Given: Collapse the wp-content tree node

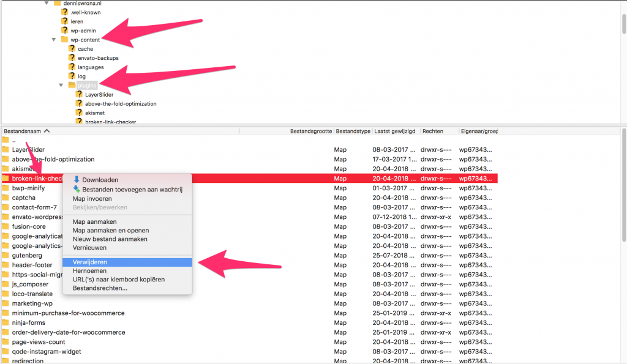Looking at the screenshot, I should click(x=54, y=40).
